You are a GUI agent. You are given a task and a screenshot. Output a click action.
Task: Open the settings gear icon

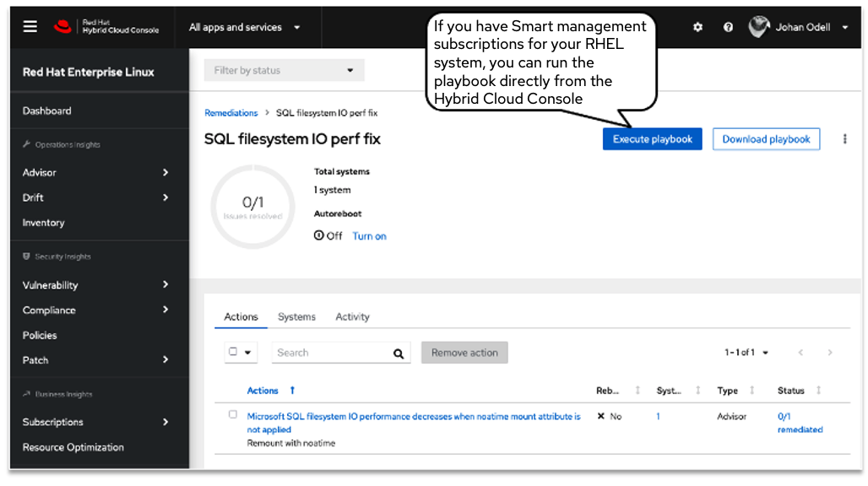697,27
